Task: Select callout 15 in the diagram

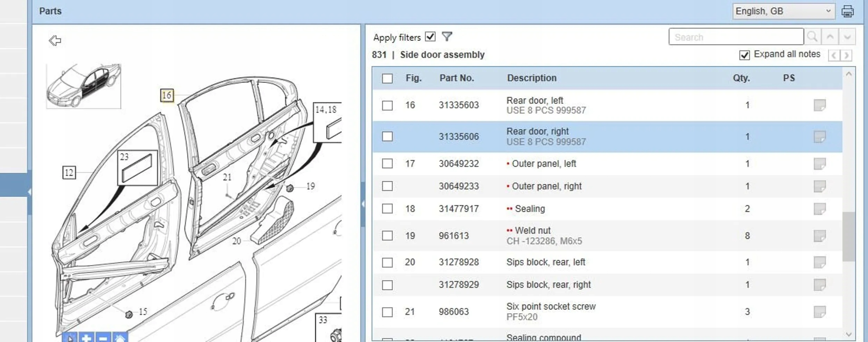Action: 143,312
